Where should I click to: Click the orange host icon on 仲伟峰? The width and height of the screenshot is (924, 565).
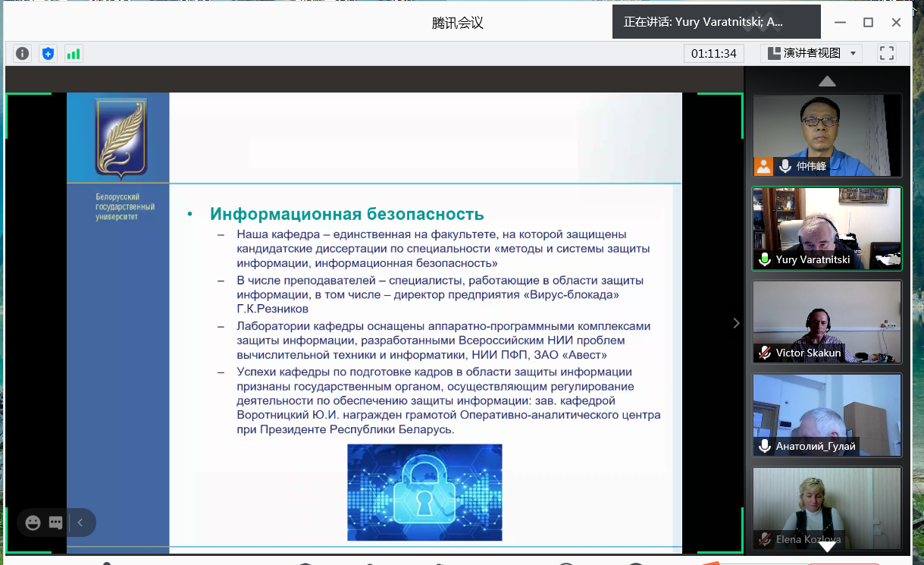(763, 166)
